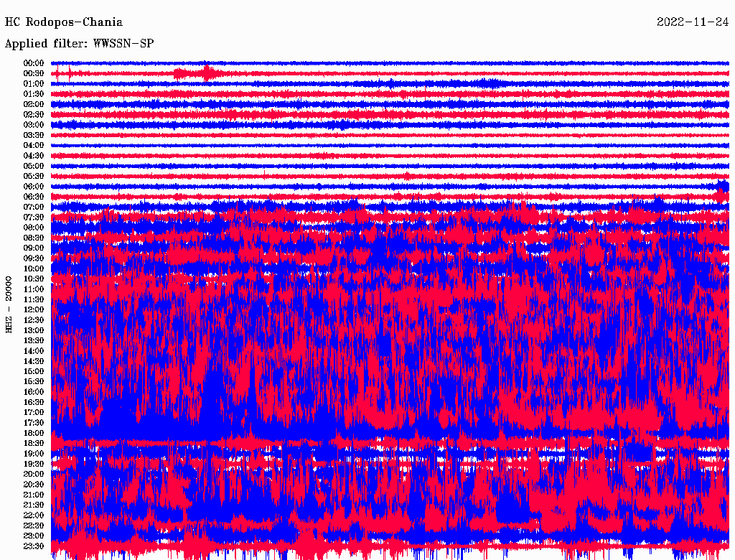Click the HC Rodopos-Chania station title

pos(63,22)
